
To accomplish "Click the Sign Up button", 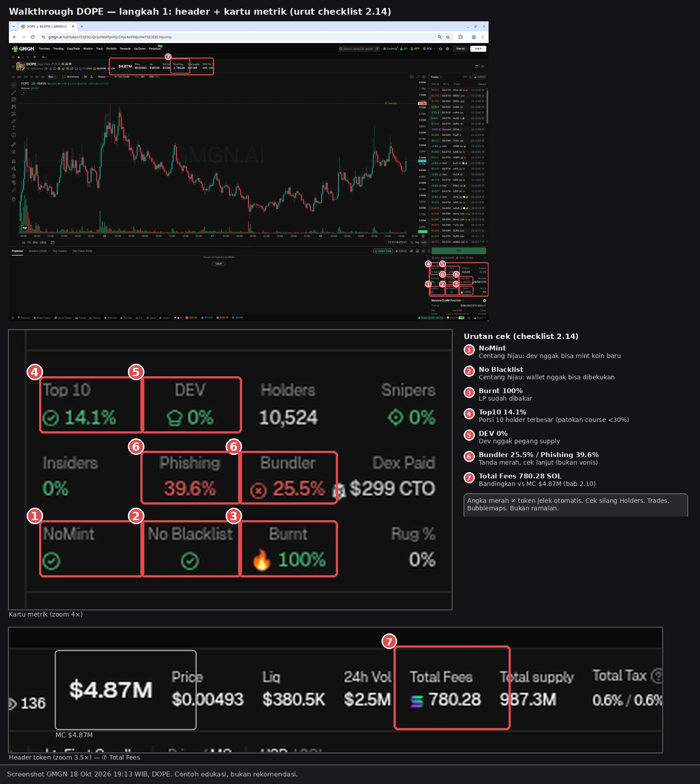I will 461,49.
